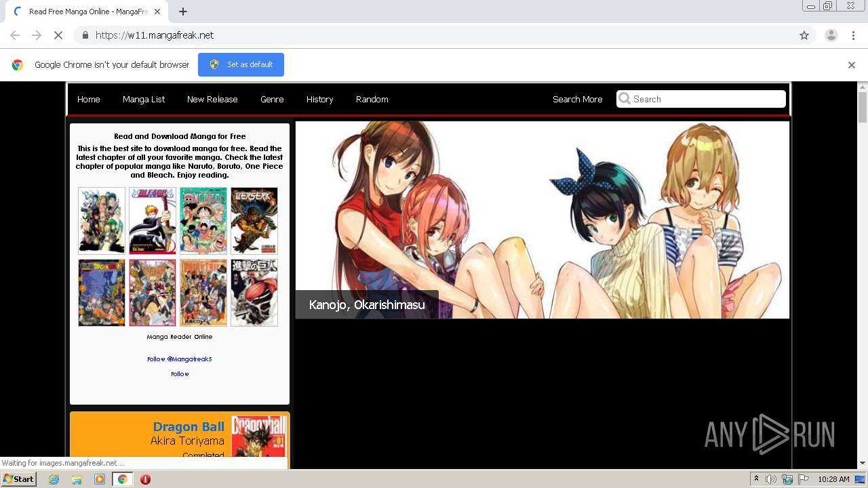The height and width of the screenshot is (488, 868).
Task: Close the Read Free Manga Online tab
Action: 157,12
